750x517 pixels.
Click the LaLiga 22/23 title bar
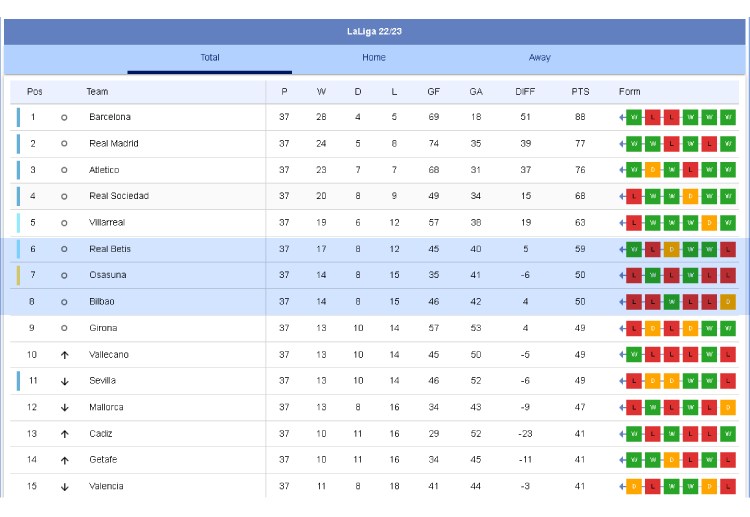374,32
